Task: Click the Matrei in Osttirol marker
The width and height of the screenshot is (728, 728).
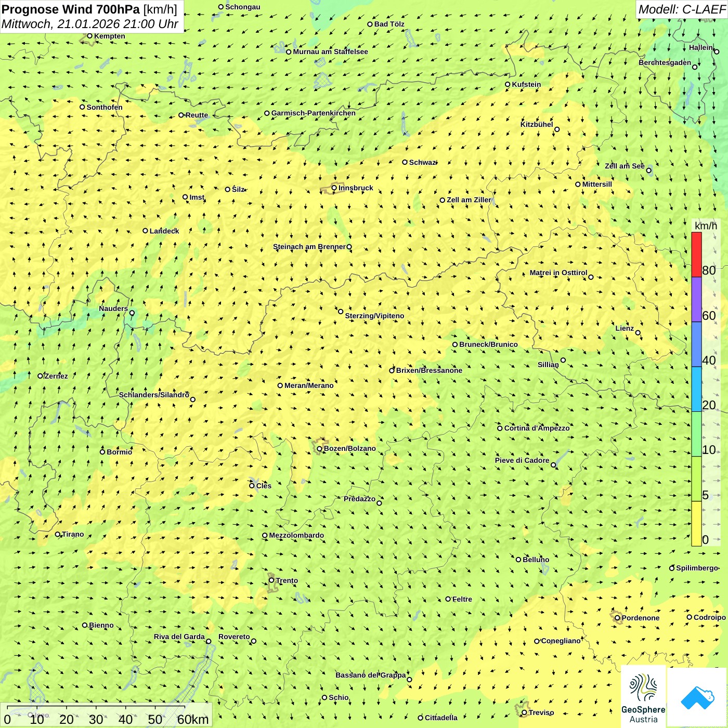Action: click(591, 277)
